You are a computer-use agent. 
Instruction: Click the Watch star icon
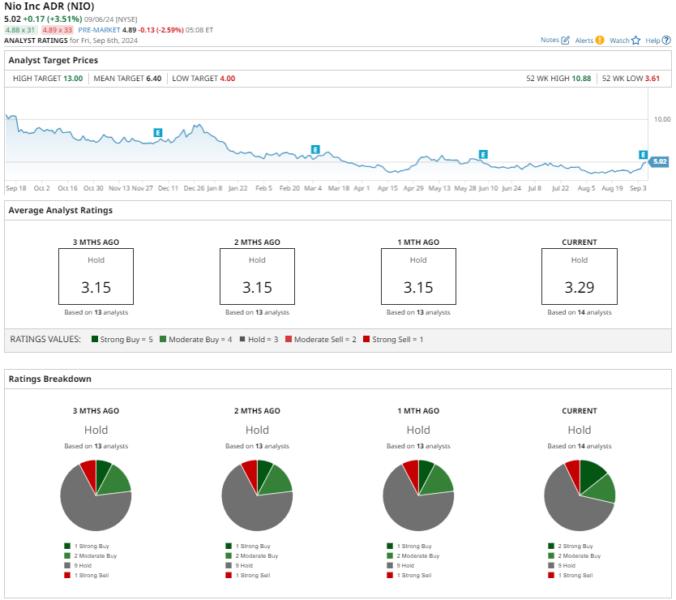(x=635, y=40)
